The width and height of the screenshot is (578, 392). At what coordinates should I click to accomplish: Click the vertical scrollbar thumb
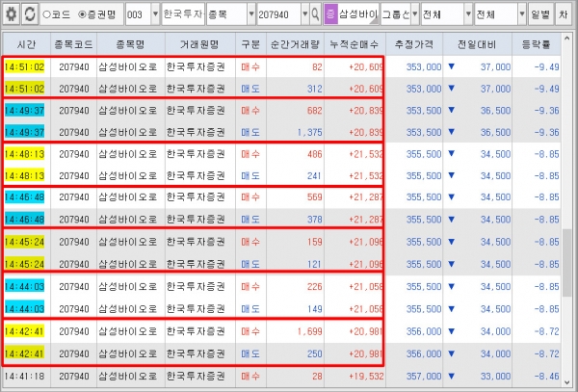[566, 263]
